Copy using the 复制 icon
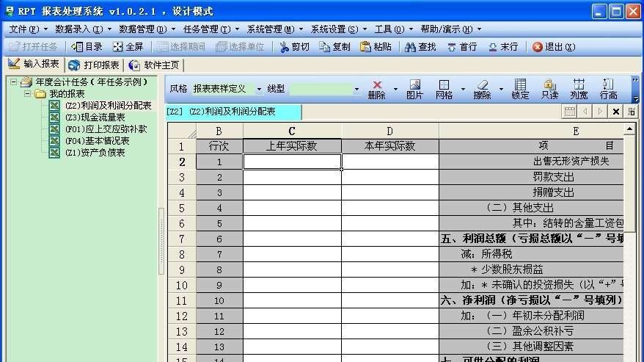This screenshot has width=644, height=362. (x=334, y=47)
